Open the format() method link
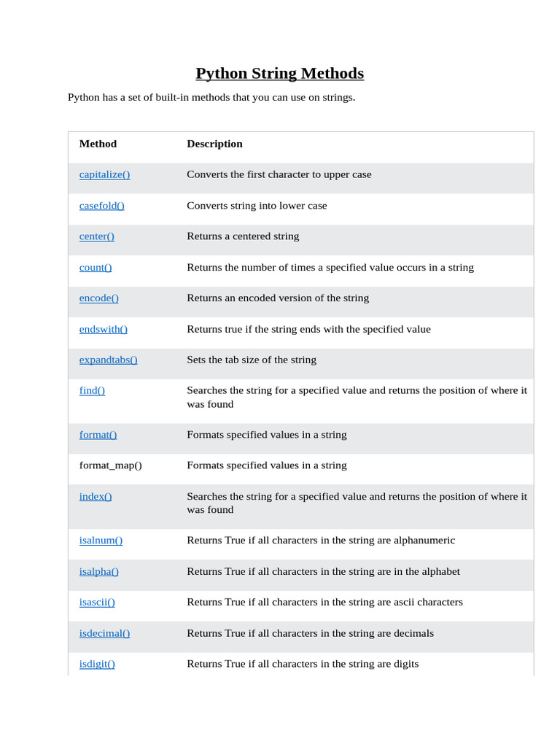Screen dimensions: 560x747 [x=98, y=435]
